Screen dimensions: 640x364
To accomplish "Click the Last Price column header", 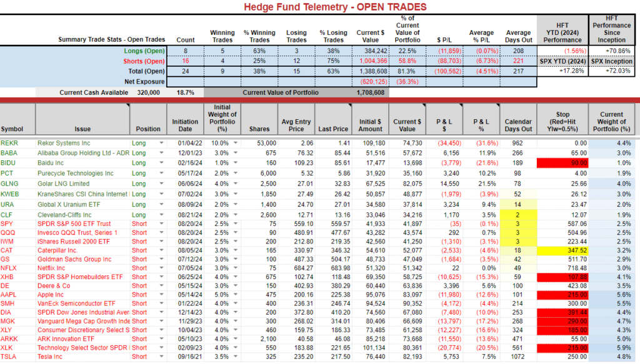I will tap(333, 119).
